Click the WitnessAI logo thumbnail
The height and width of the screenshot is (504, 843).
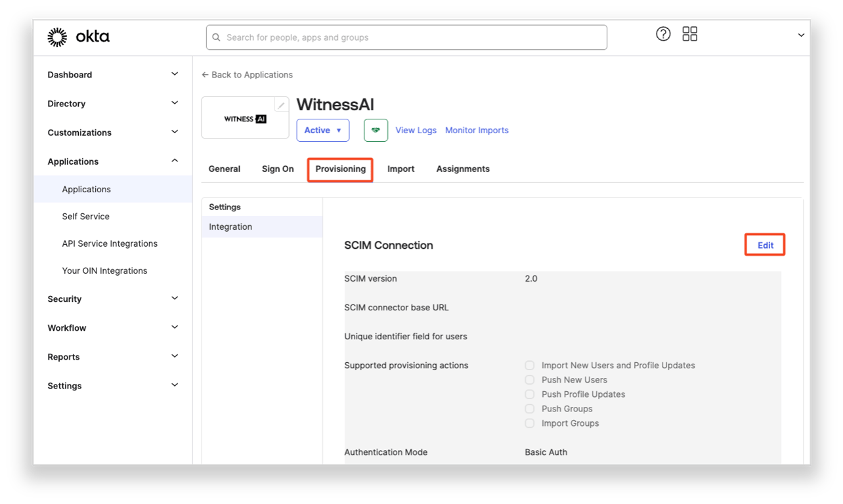click(x=245, y=118)
